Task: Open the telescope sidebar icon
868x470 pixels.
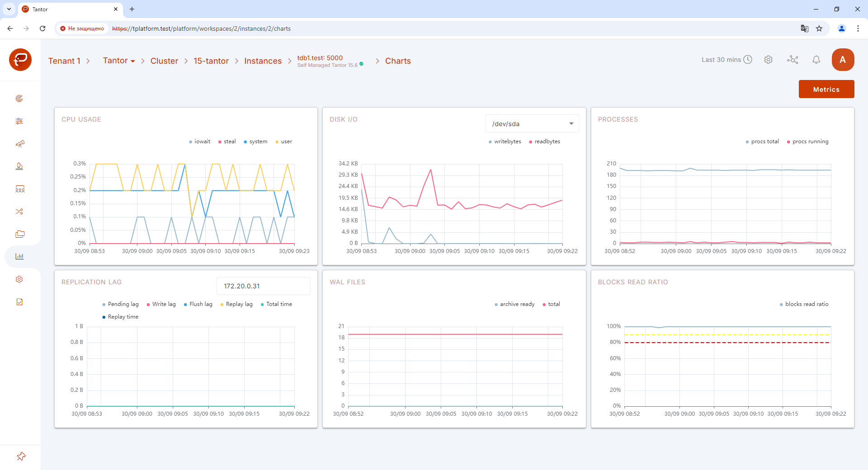Action: click(x=19, y=144)
